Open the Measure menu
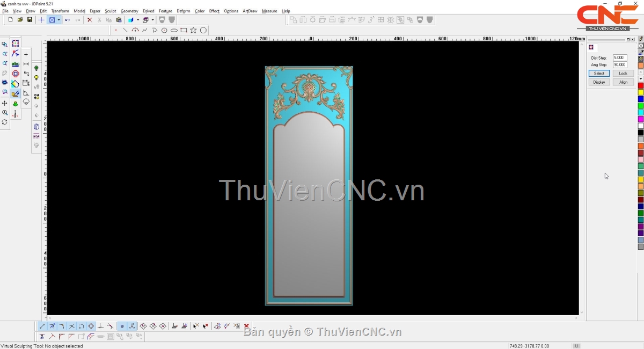The width and height of the screenshot is (644, 349). click(269, 11)
